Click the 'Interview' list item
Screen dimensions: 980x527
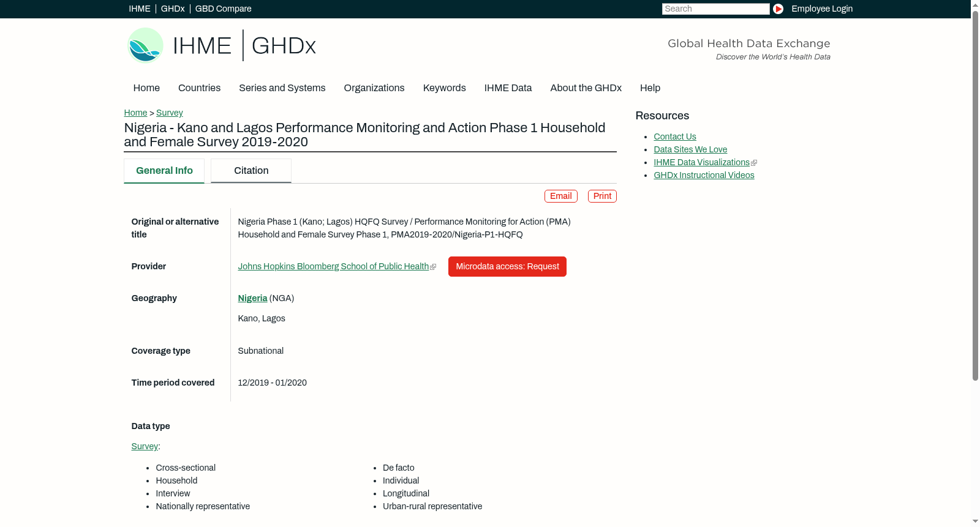[173, 493]
